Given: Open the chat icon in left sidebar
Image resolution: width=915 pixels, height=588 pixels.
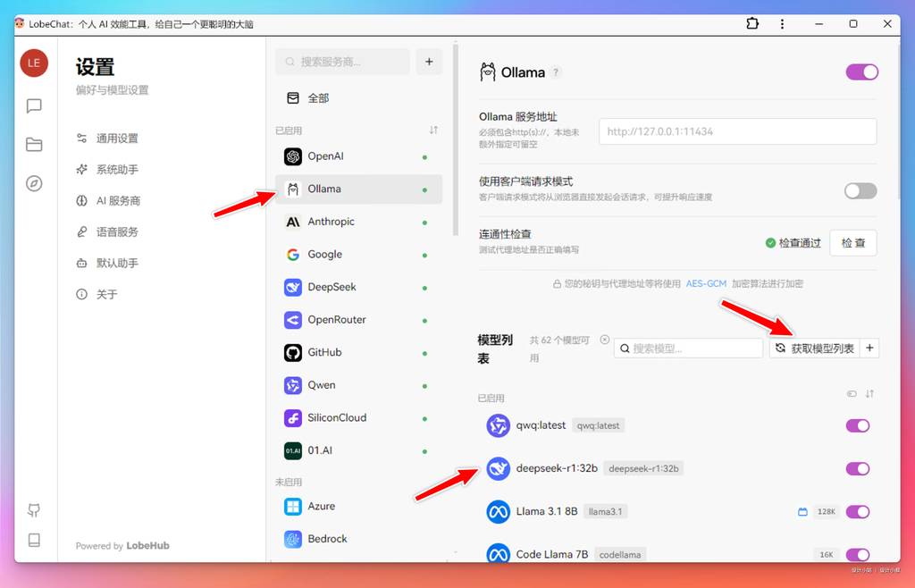Looking at the screenshot, I should [x=34, y=106].
